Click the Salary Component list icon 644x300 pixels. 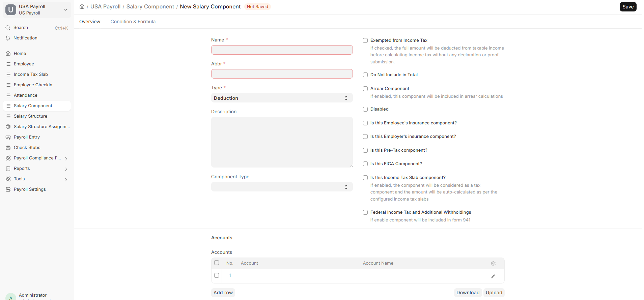tap(8, 106)
